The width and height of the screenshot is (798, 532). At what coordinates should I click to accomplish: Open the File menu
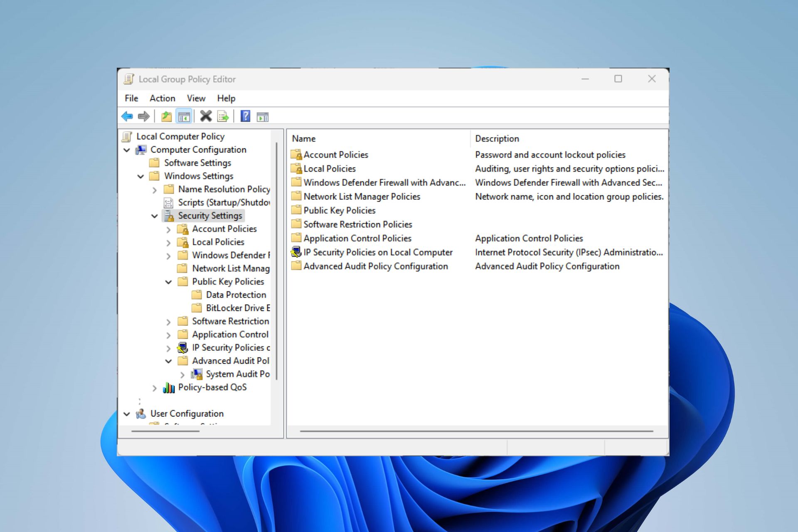(131, 98)
